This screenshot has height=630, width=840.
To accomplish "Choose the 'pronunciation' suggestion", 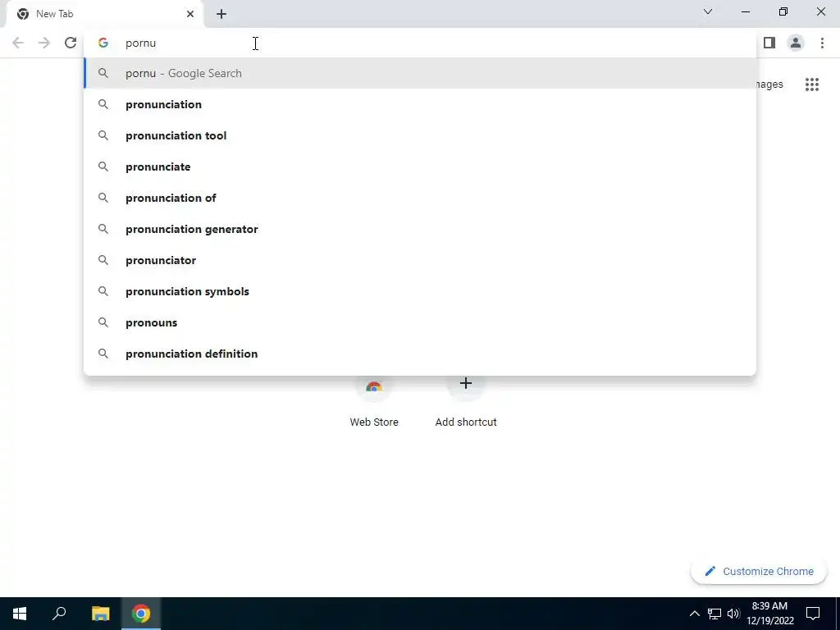I will click(x=420, y=104).
